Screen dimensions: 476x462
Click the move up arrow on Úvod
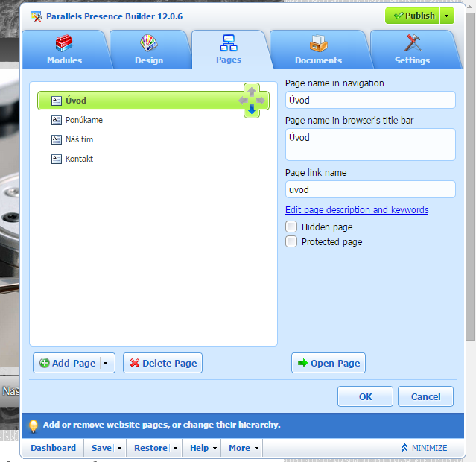tap(251, 92)
